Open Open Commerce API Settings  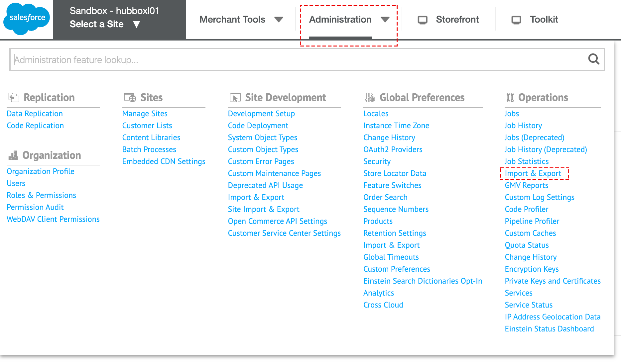click(278, 221)
